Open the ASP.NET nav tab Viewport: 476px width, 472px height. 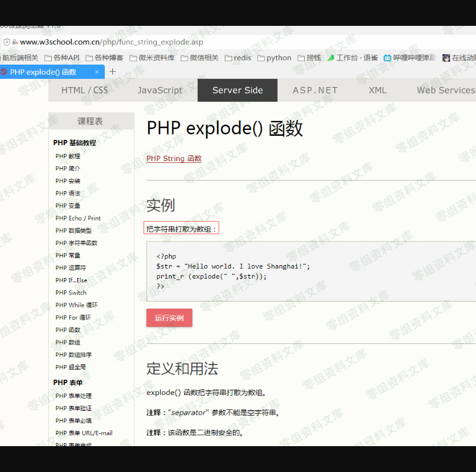pos(315,90)
